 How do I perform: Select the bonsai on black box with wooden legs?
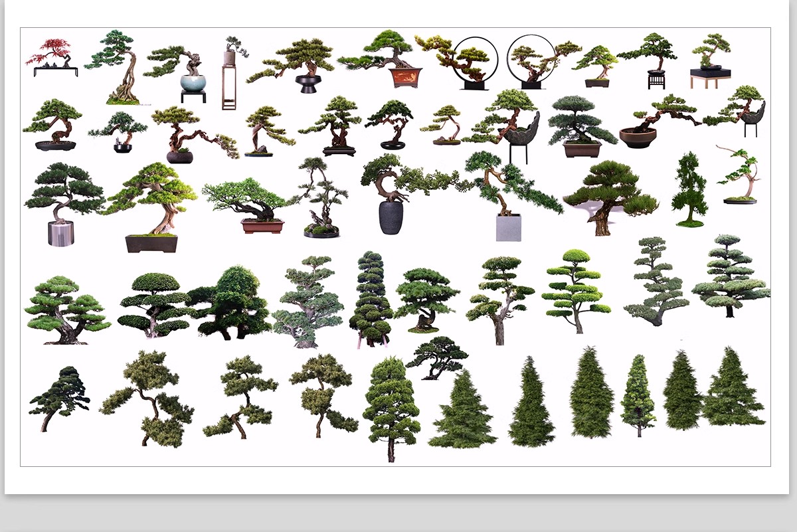[x=710, y=61]
